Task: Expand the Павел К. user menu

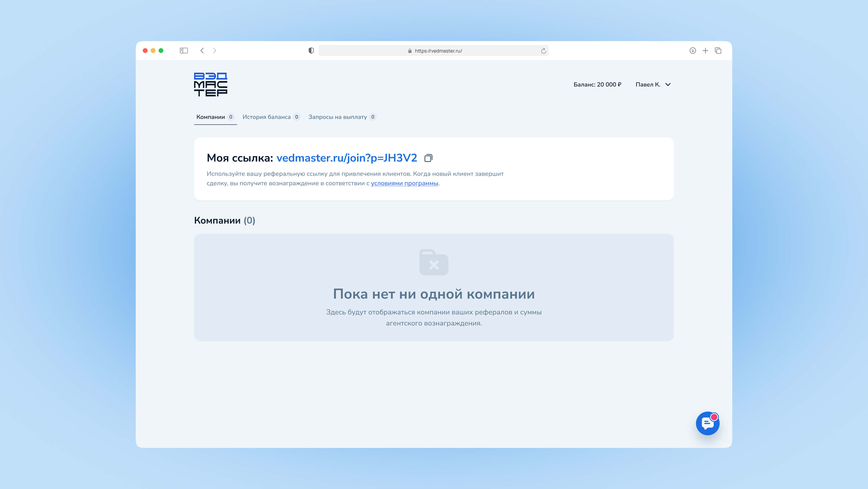Action: [648, 85]
